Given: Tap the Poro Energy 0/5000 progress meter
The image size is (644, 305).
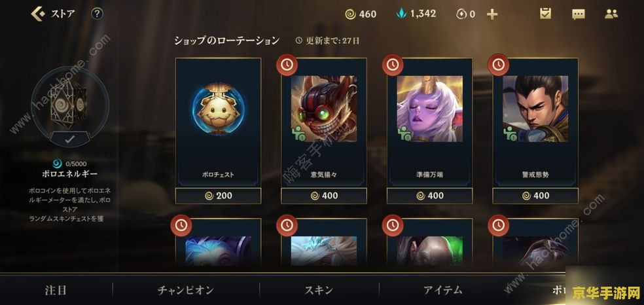Looking at the screenshot, I should coord(70,164).
